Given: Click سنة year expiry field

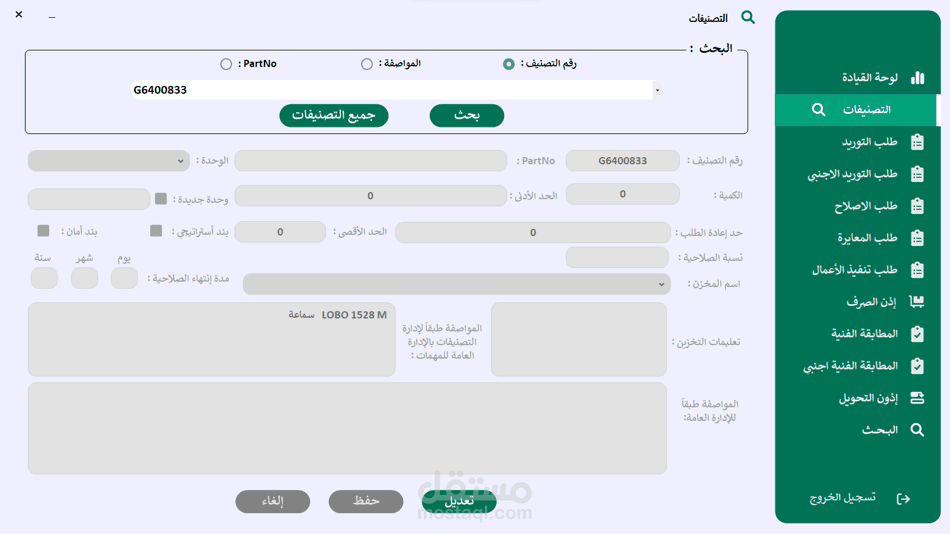Looking at the screenshot, I should click(44, 278).
